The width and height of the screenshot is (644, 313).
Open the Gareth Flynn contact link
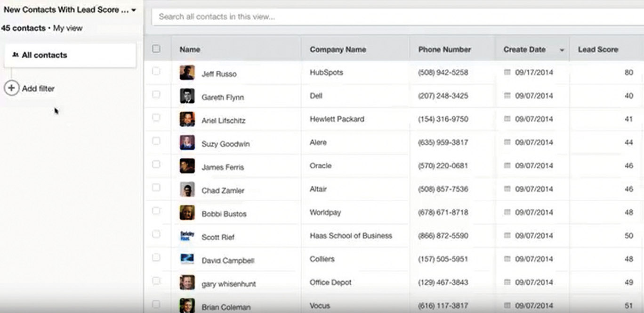[x=223, y=97]
